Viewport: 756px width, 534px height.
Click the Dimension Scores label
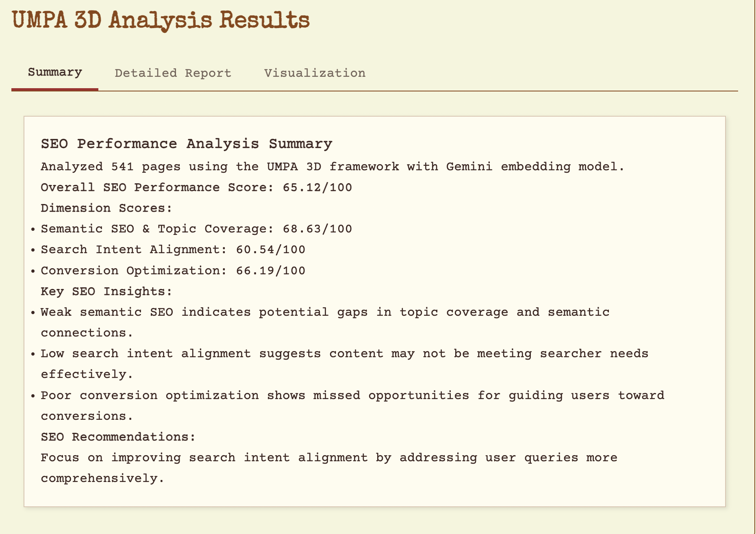pos(106,208)
